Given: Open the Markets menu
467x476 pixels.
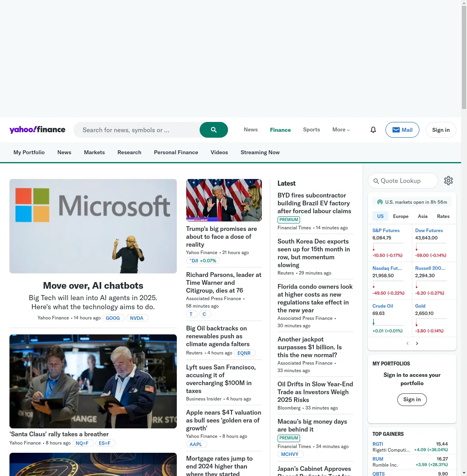Looking at the screenshot, I should pos(95,152).
